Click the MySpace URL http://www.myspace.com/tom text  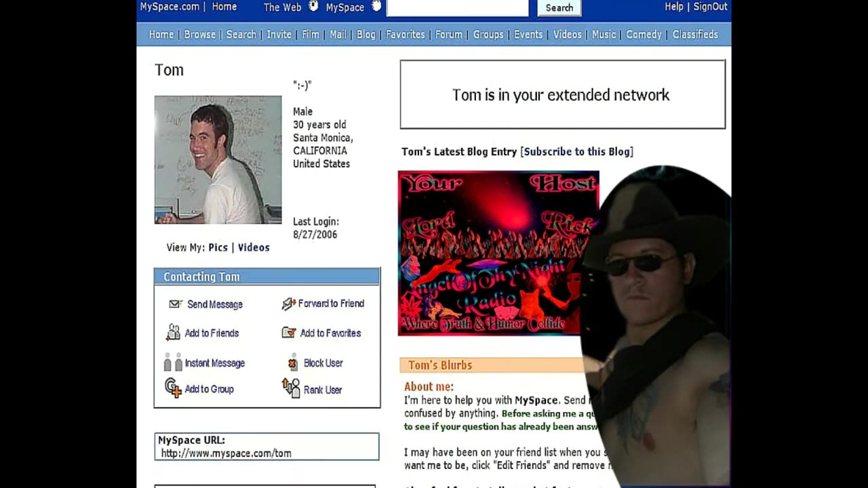click(226, 453)
